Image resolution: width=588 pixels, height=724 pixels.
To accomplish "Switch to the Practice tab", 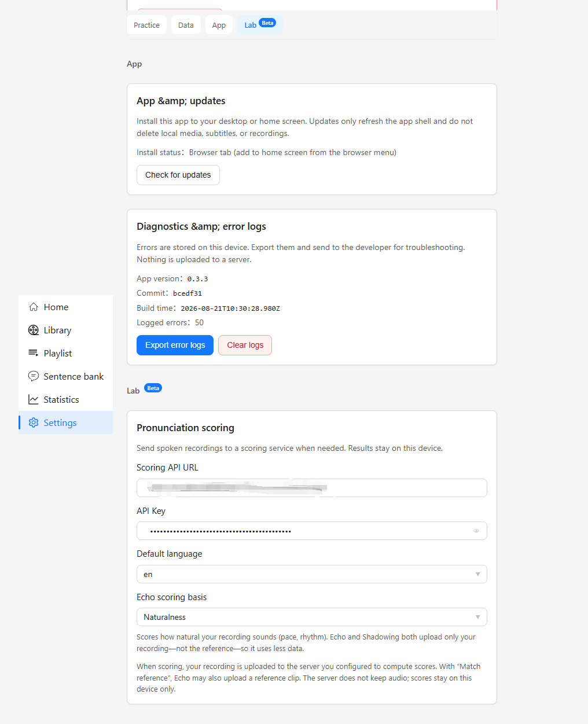I will click(x=146, y=25).
